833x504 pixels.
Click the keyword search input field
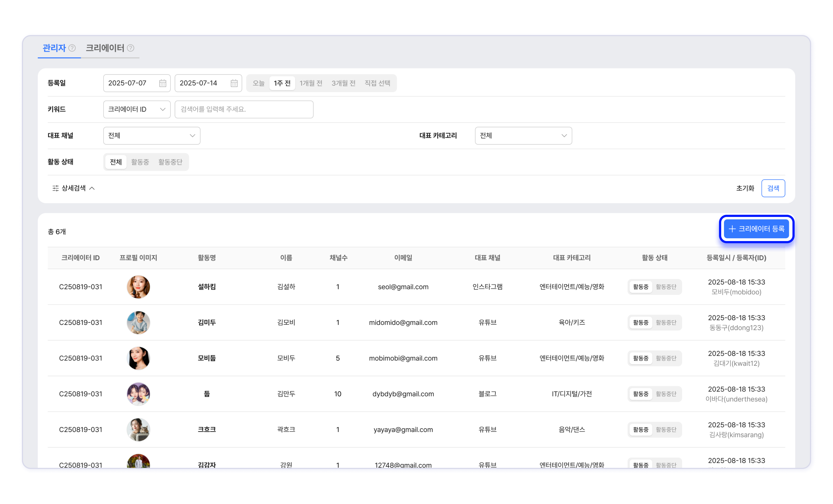244,109
